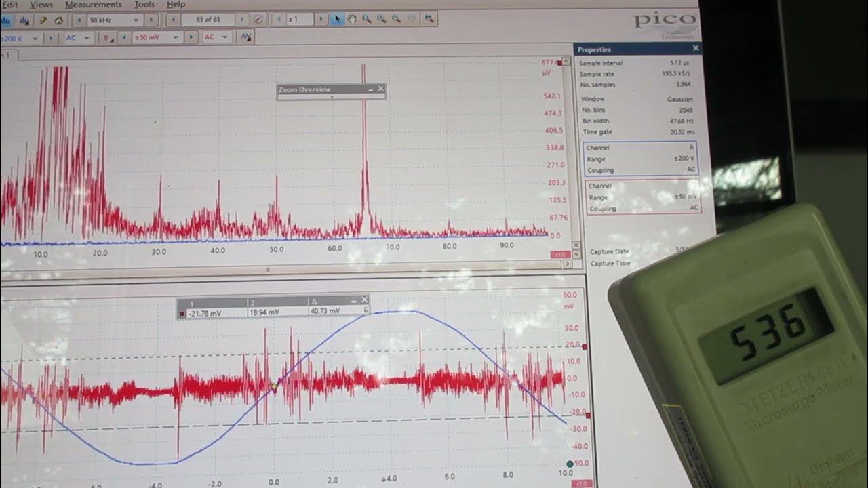The height and width of the screenshot is (488, 868).
Task: Click Bin width value 47.68 Hz
Action: click(681, 121)
